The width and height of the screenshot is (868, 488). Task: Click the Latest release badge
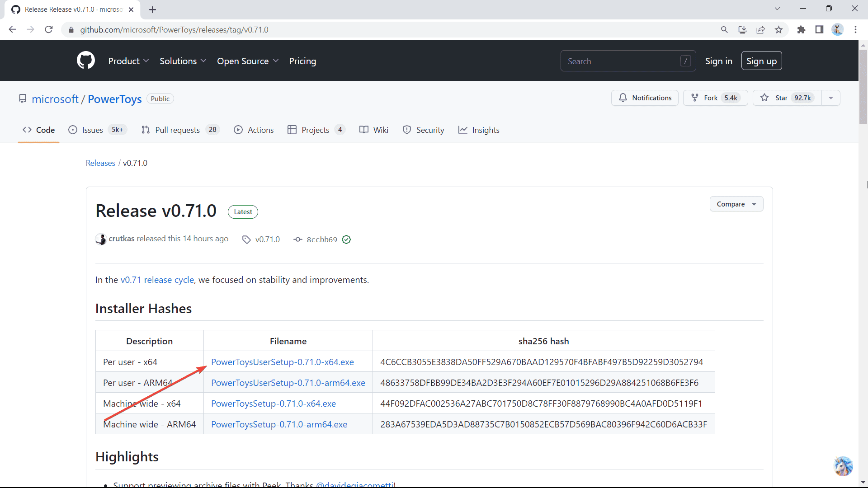(243, 212)
